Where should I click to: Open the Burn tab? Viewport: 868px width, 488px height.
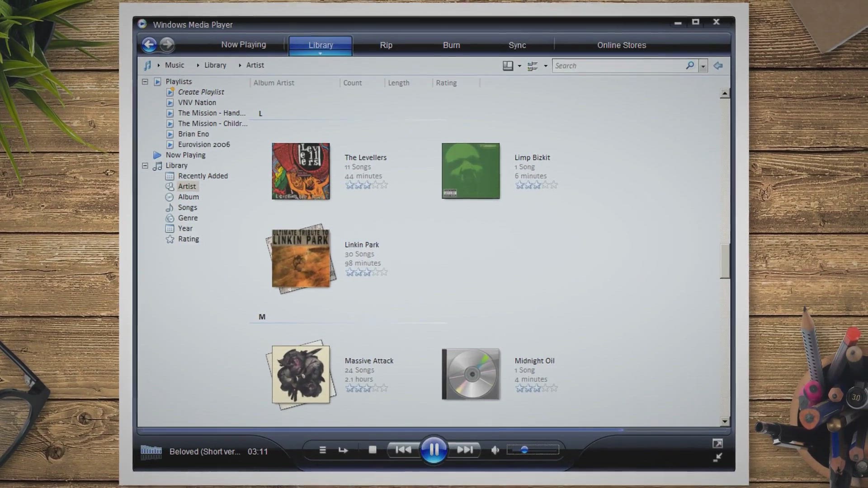point(451,45)
